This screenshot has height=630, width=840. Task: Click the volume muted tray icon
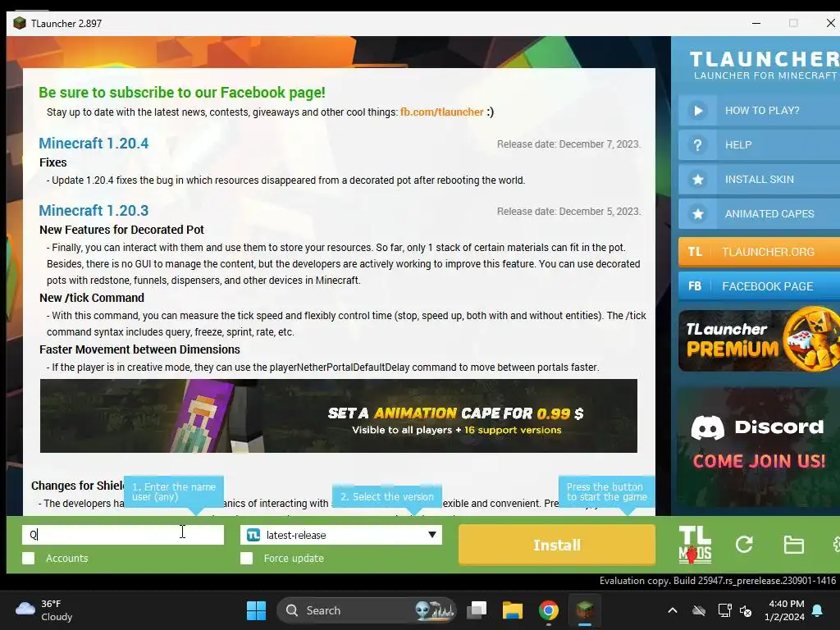(745, 610)
